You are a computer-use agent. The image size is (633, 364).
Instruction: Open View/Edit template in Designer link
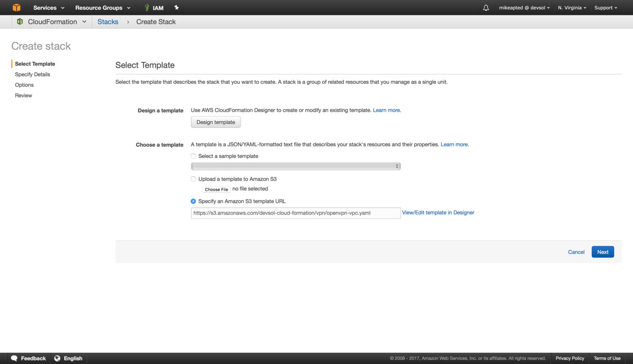(438, 213)
